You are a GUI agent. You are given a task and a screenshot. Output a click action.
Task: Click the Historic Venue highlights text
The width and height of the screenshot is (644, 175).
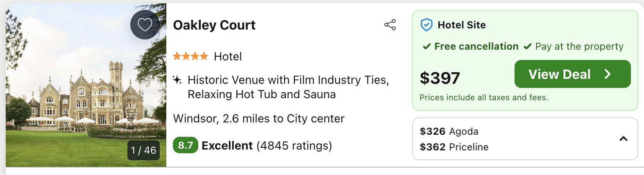click(x=288, y=87)
